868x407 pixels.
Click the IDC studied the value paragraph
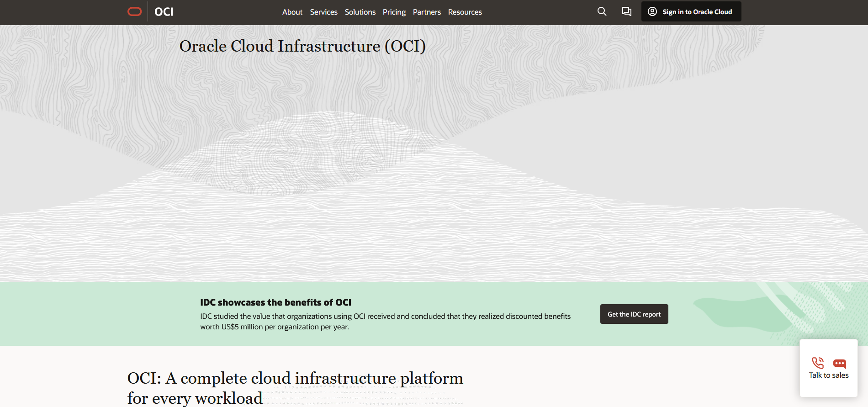point(386,322)
